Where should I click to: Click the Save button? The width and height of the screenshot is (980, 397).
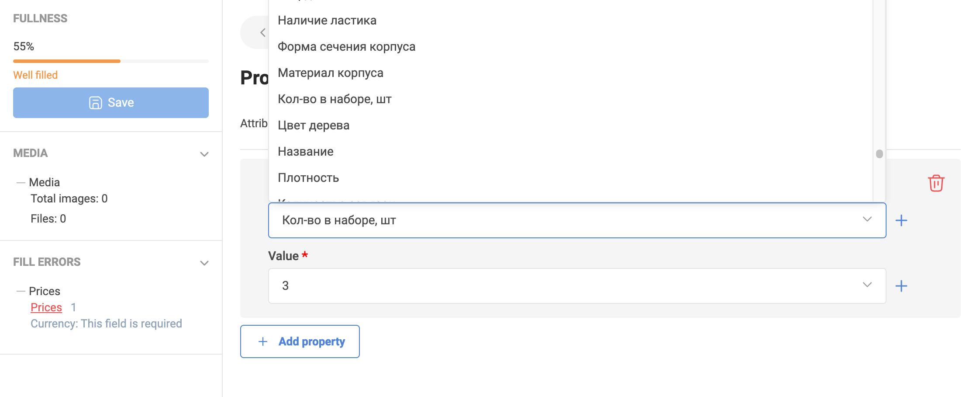coord(111,103)
